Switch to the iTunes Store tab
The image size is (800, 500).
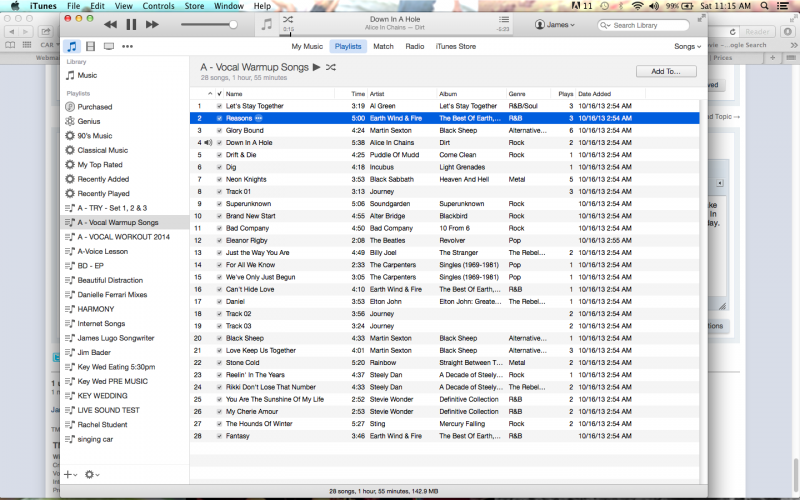(456, 46)
